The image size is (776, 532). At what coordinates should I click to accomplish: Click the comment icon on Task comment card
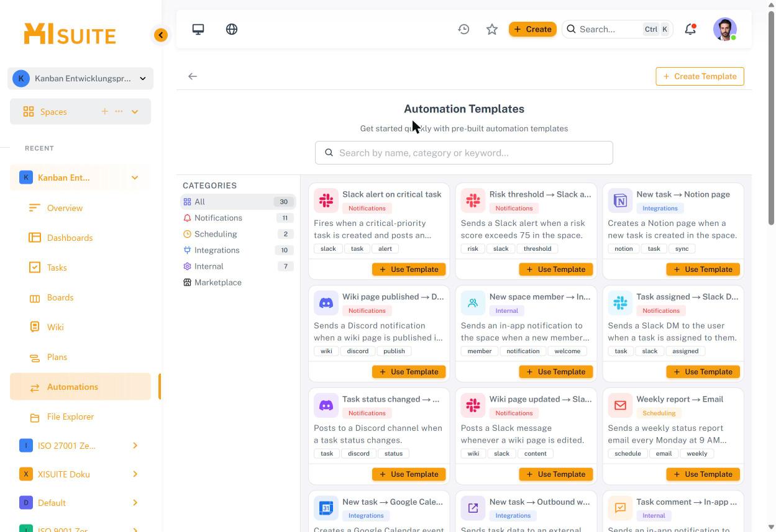tap(620, 508)
